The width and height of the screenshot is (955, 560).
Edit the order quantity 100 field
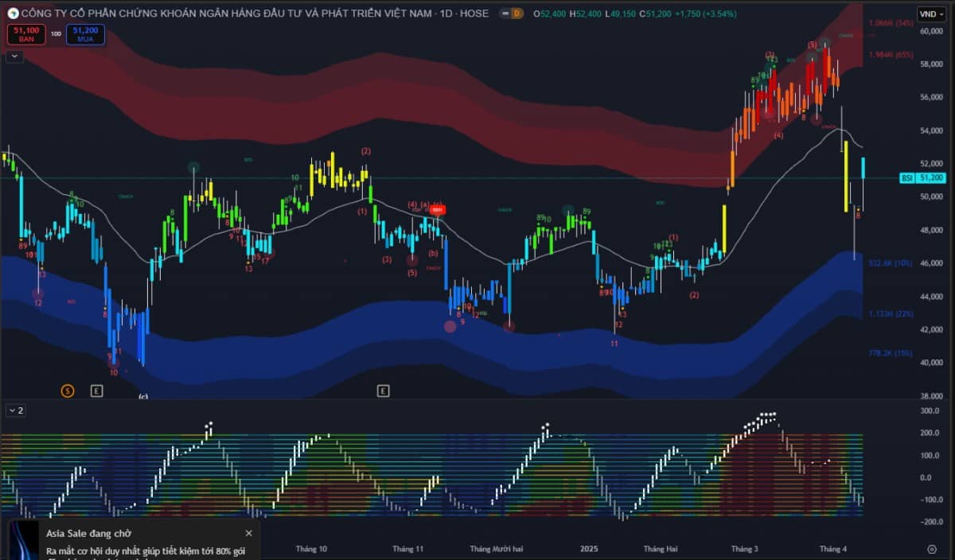tap(56, 33)
